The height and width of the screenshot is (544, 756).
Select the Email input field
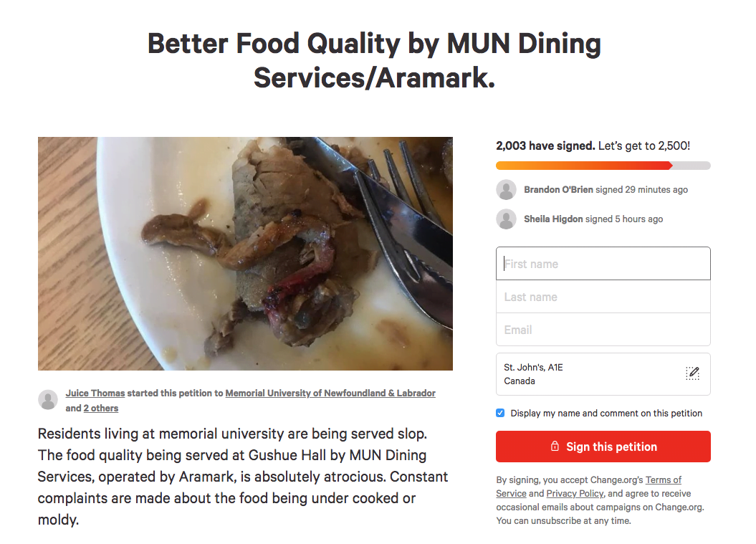point(603,330)
